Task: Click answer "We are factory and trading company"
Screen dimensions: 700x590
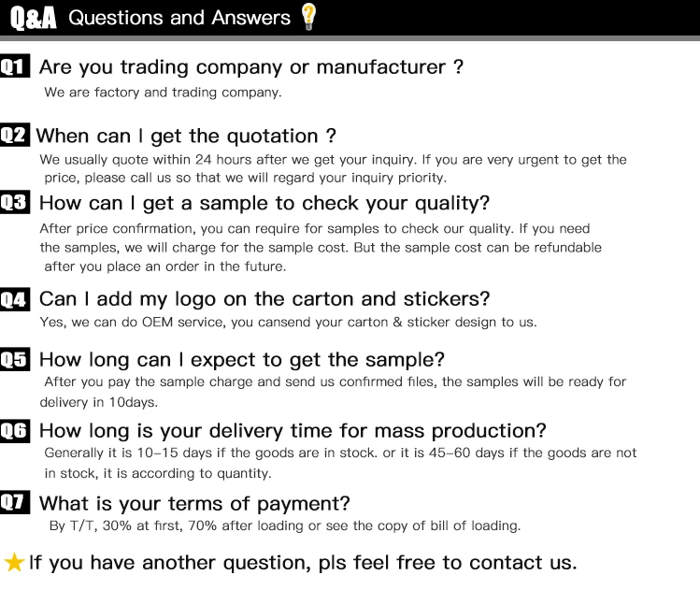Action: 163,92
